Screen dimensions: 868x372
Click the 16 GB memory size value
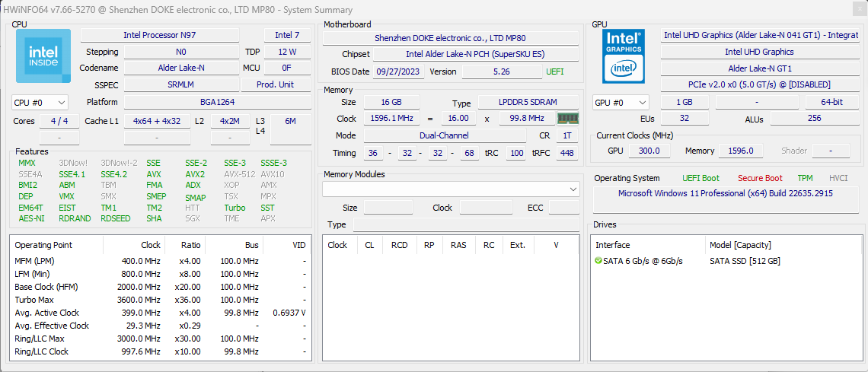(x=391, y=102)
